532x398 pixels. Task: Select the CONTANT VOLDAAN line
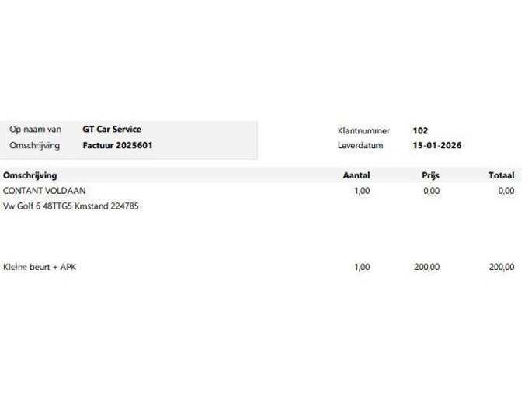(x=44, y=190)
